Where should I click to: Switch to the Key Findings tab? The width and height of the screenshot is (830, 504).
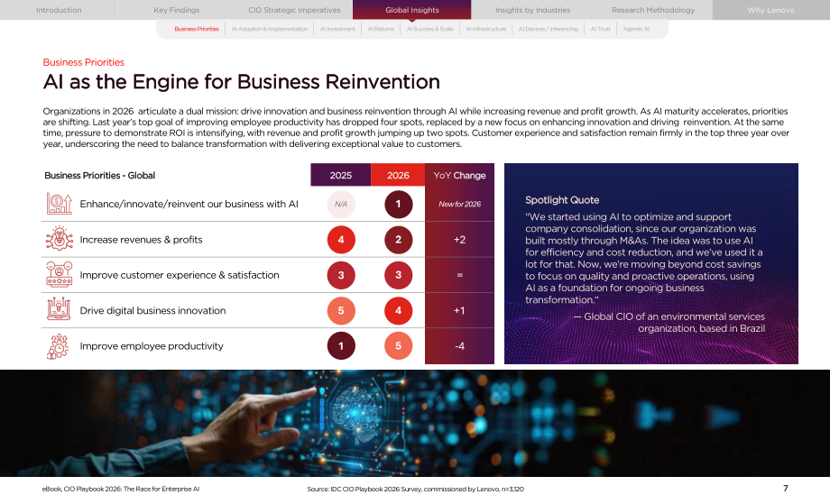(x=176, y=10)
